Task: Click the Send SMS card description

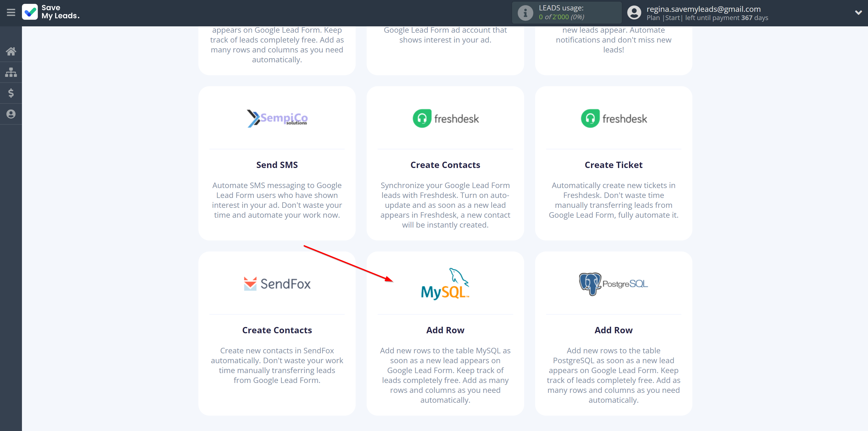Action: point(277,200)
